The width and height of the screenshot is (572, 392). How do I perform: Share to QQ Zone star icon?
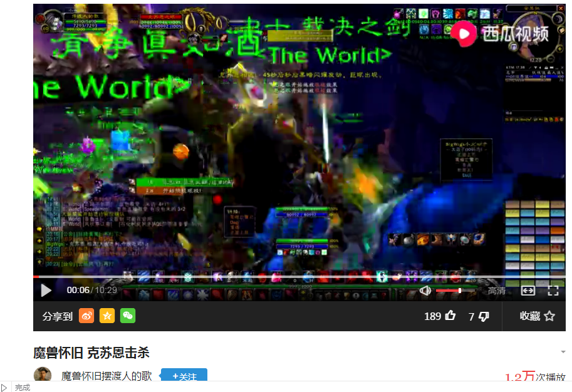point(107,316)
